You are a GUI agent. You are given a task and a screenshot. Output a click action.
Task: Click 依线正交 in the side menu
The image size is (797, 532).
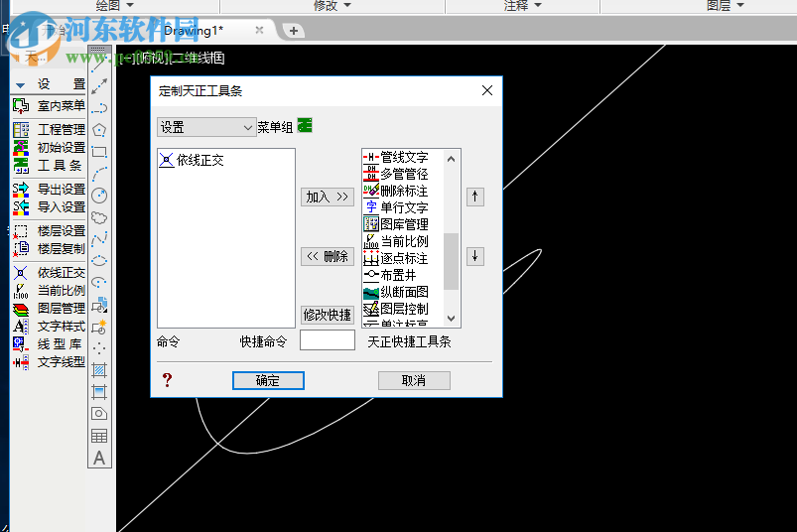click(49, 272)
